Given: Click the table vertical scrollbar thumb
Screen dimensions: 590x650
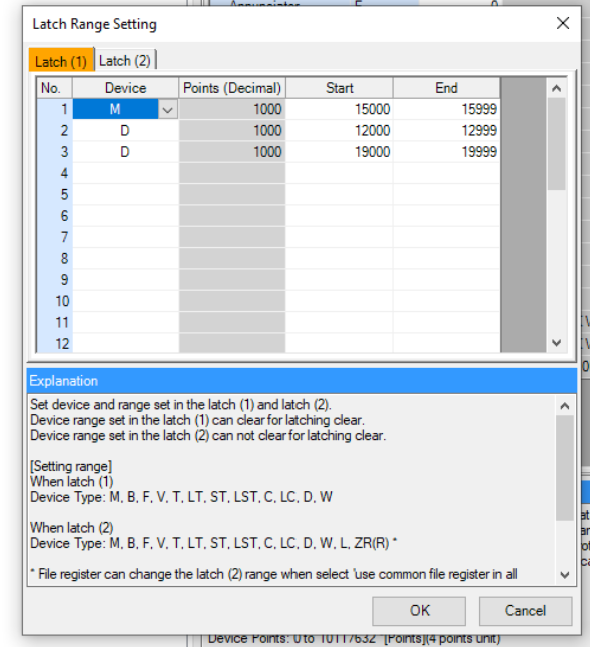Looking at the screenshot, I should pos(556,144).
